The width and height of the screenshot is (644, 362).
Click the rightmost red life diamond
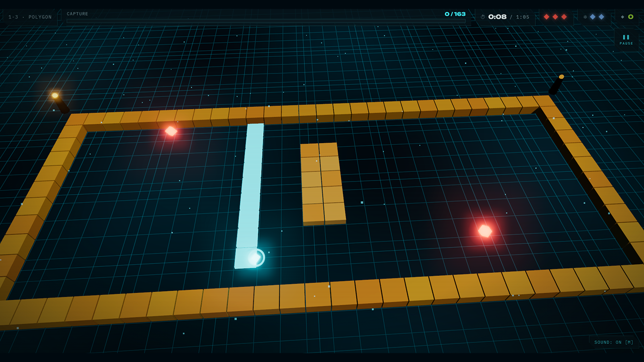click(564, 17)
